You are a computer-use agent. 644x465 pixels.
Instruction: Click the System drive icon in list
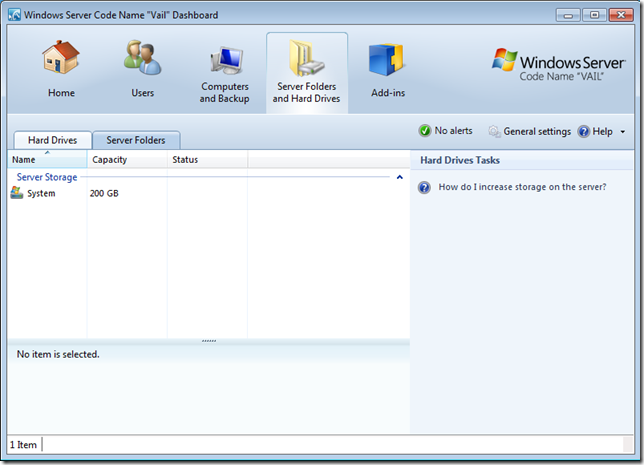(17, 193)
